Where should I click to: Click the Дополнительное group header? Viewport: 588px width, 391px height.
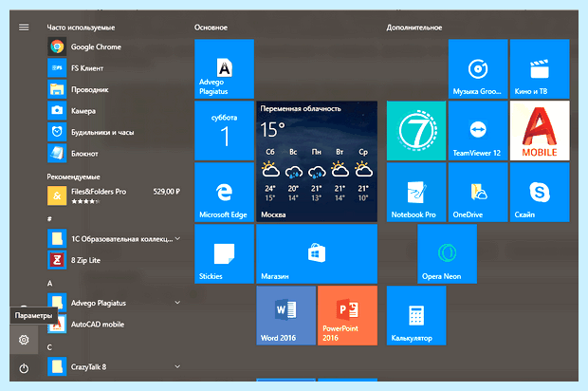click(x=414, y=28)
